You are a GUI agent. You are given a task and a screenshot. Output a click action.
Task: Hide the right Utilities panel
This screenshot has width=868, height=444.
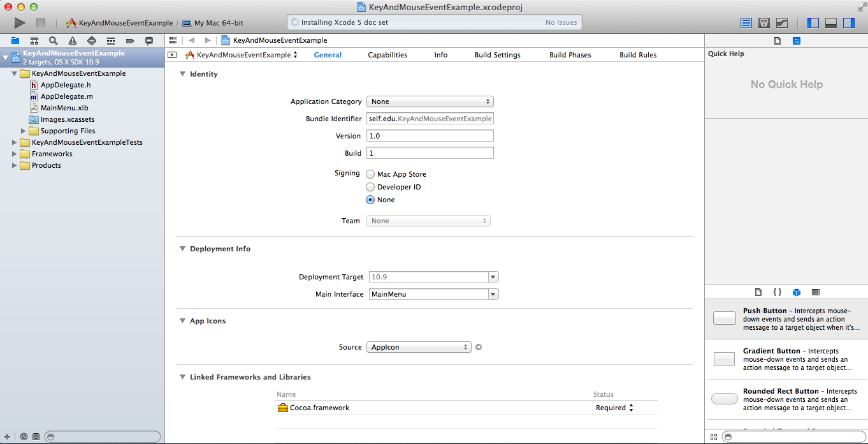tap(848, 22)
